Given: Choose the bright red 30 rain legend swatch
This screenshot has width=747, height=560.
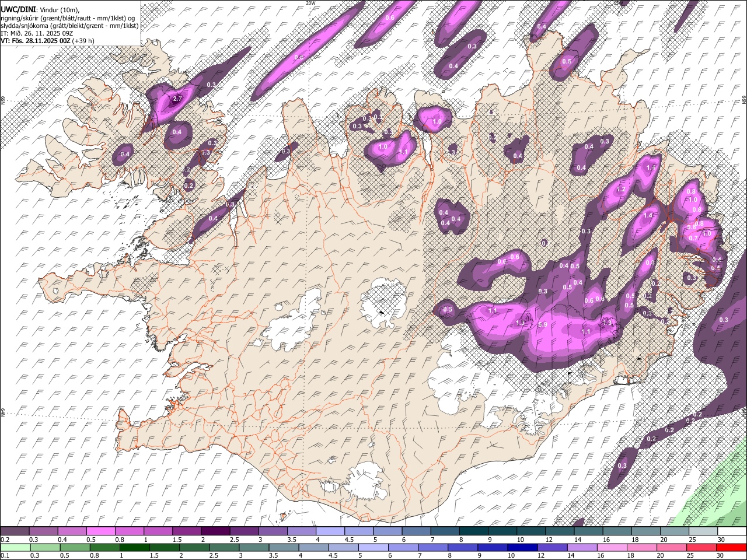Looking at the screenshot, I should [x=732, y=547].
